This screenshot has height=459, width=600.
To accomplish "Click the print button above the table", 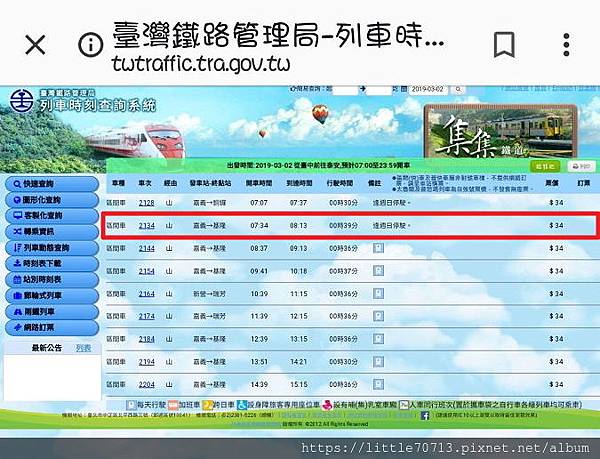I will 581,166.
